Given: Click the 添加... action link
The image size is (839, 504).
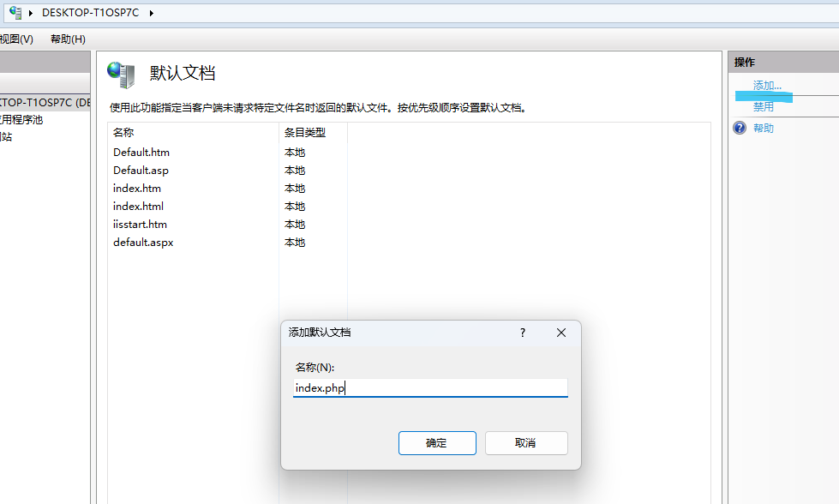Looking at the screenshot, I should pyautogui.click(x=767, y=86).
